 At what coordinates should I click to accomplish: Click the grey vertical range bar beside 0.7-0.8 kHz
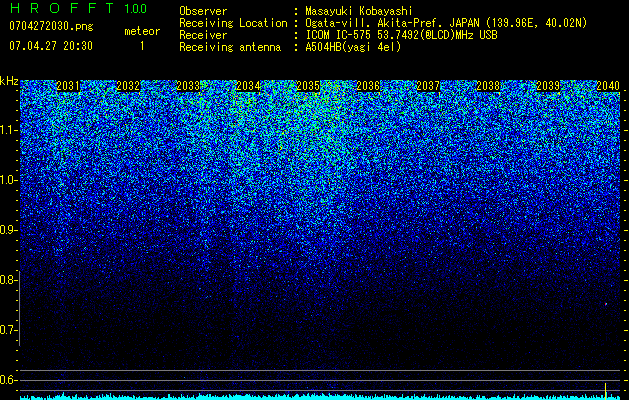point(19,308)
